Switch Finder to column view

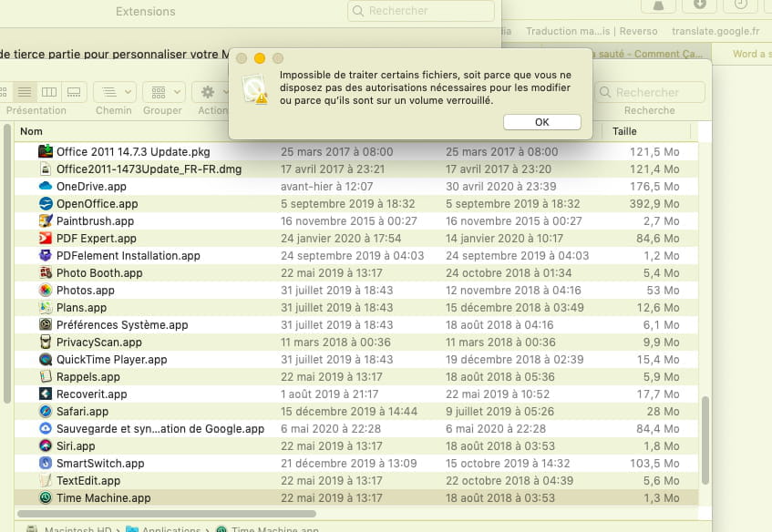tap(49, 91)
